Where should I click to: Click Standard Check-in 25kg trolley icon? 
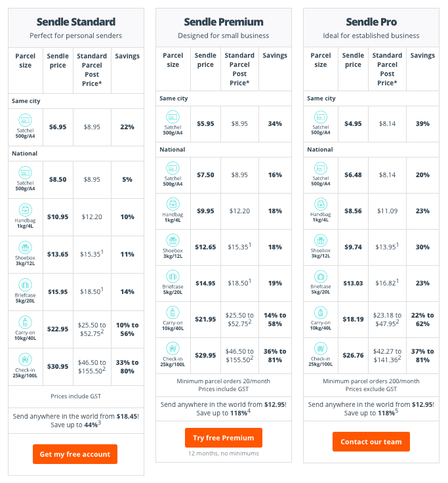25,360
